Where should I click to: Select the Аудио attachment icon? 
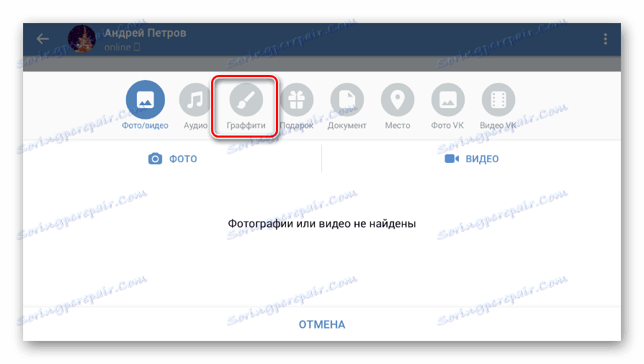pos(195,100)
